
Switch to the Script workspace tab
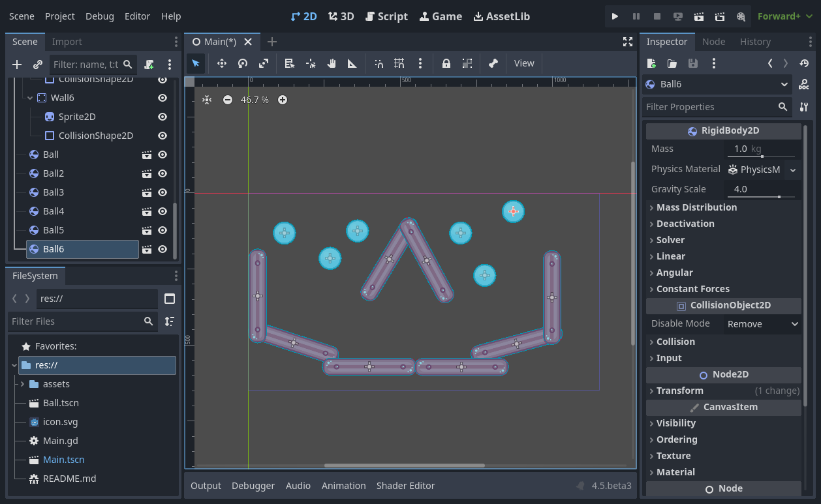coord(386,16)
